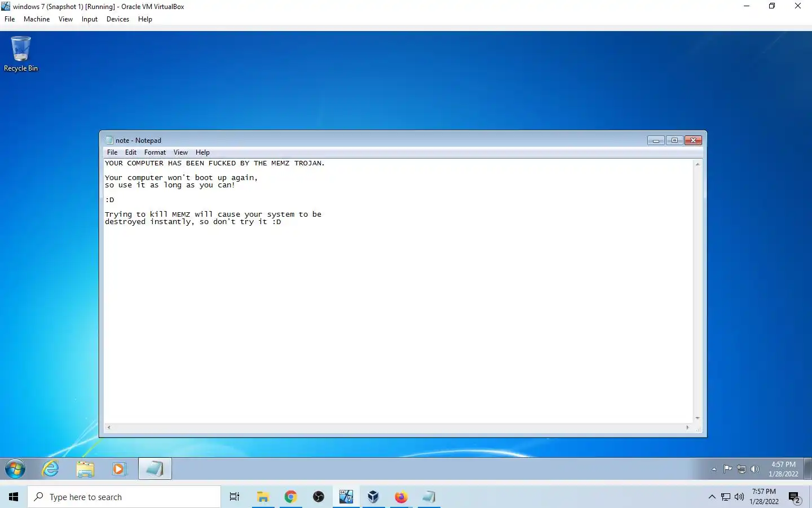The image size is (812, 508).
Task: Click the text line 'Your computer won't boot up again,'
Action: [x=181, y=178]
